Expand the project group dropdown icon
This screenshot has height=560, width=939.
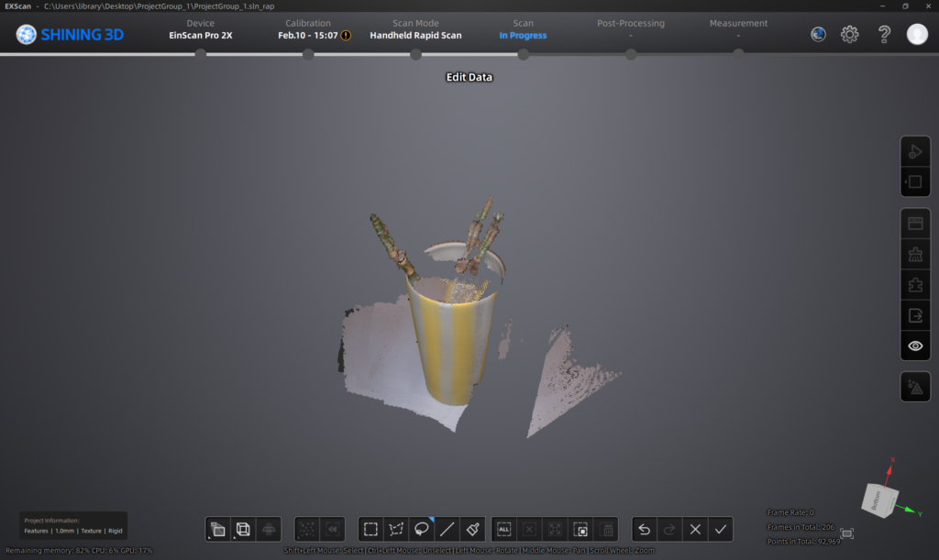point(217,529)
